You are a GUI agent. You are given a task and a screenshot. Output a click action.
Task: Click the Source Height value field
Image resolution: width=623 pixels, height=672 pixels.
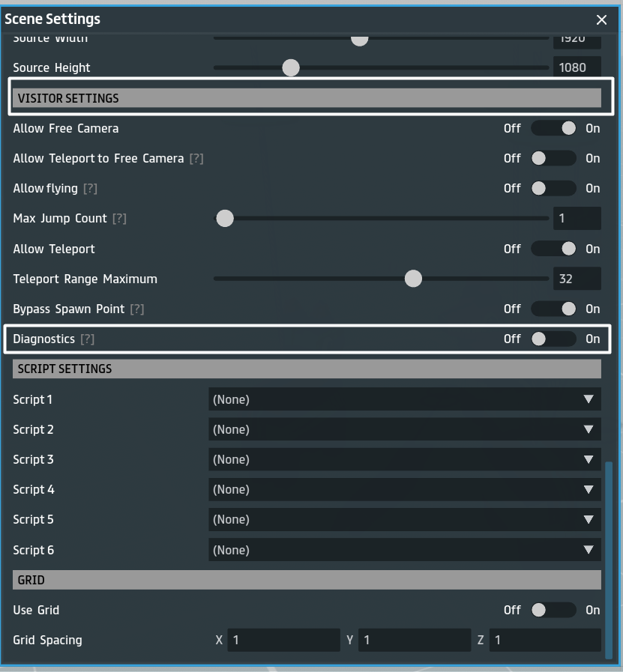[577, 67]
